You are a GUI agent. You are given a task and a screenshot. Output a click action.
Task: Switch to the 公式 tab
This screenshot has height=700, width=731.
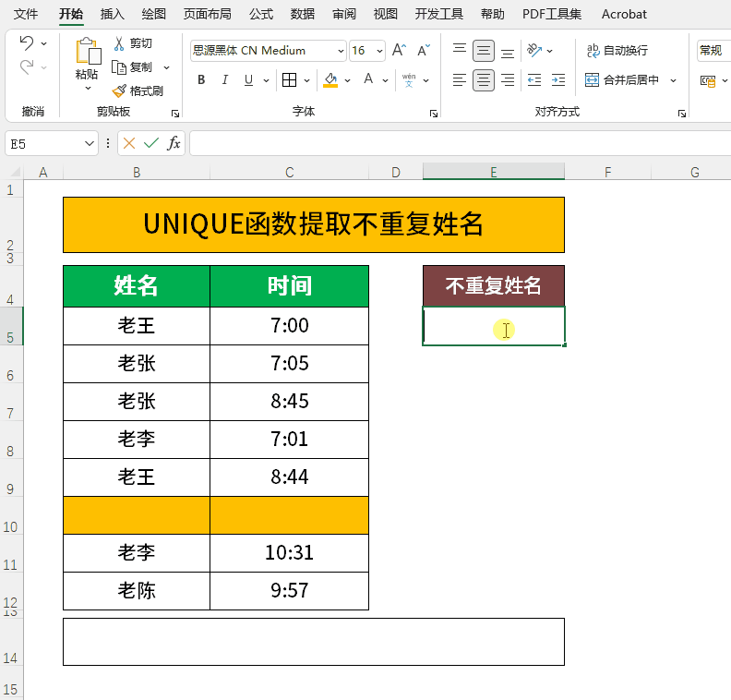[261, 14]
